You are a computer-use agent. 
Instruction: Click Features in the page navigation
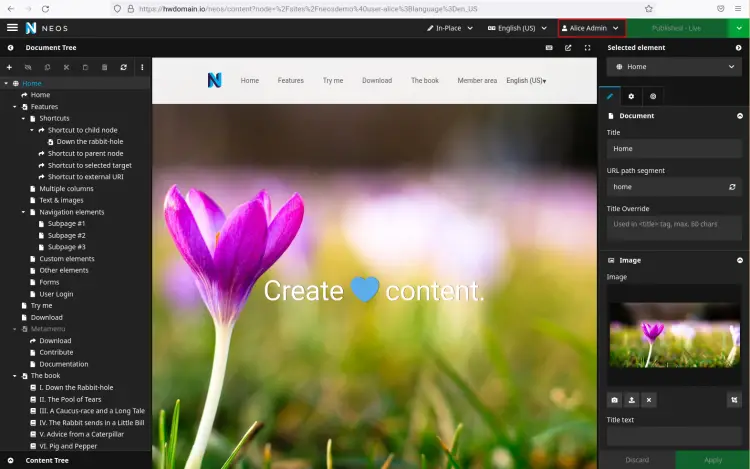pos(290,80)
